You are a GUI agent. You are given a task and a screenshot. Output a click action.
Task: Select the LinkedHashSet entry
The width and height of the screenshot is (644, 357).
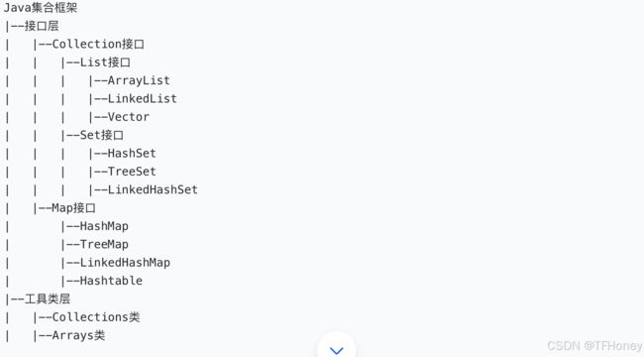pos(153,189)
